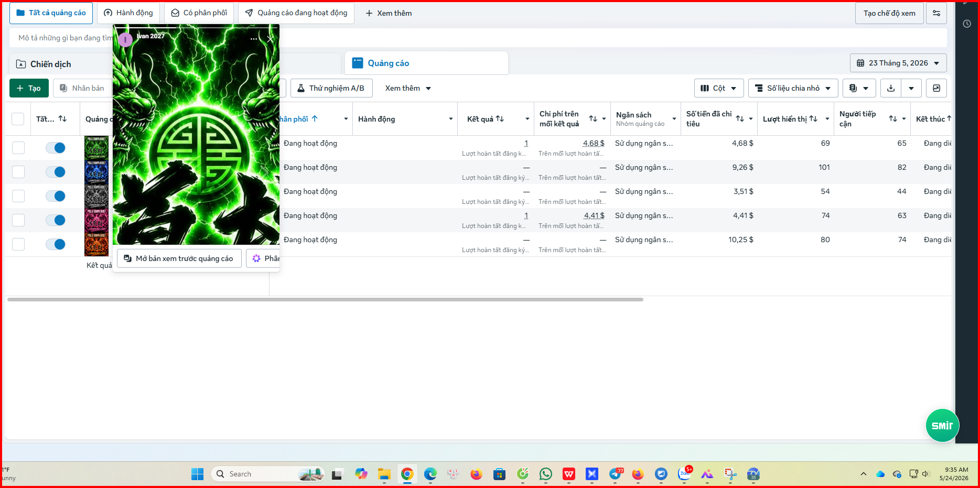The width and height of the screenshot is (980, 488).
Task: Switch to Có phân phối view tab
Action: 199,13
